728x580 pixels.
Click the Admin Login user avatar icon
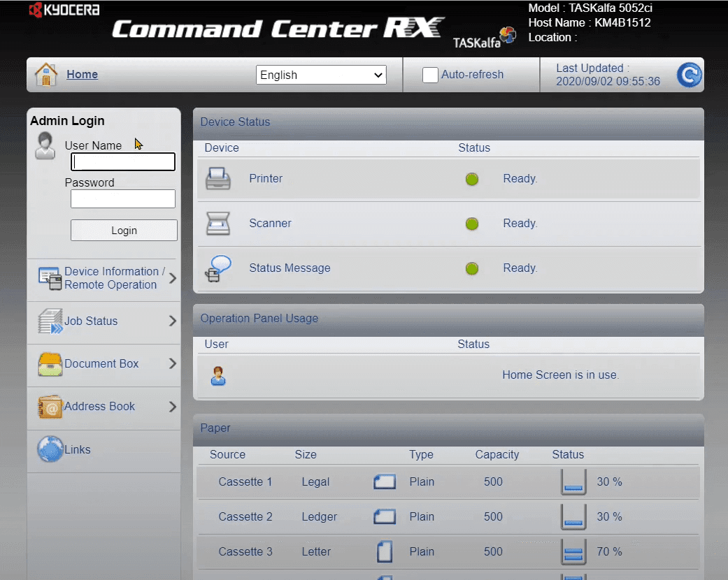pos(45,145)
